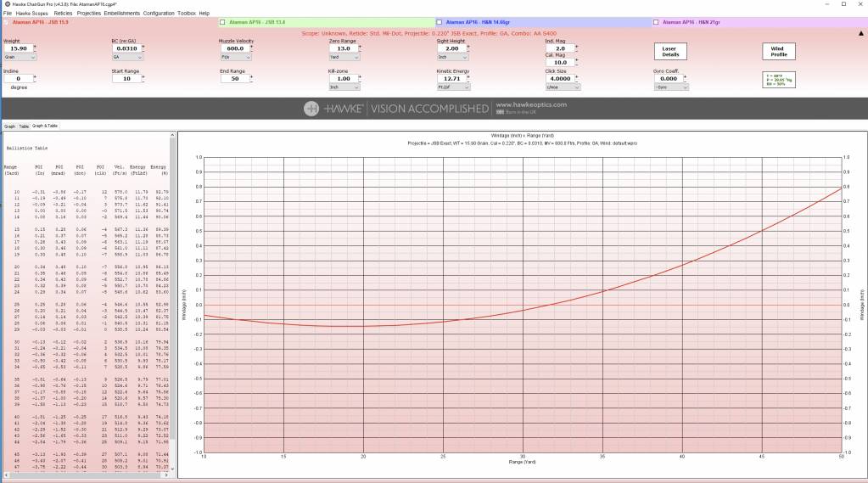
Task: Click the Ind. Mag field 2.0
Action: coord(560,48)
